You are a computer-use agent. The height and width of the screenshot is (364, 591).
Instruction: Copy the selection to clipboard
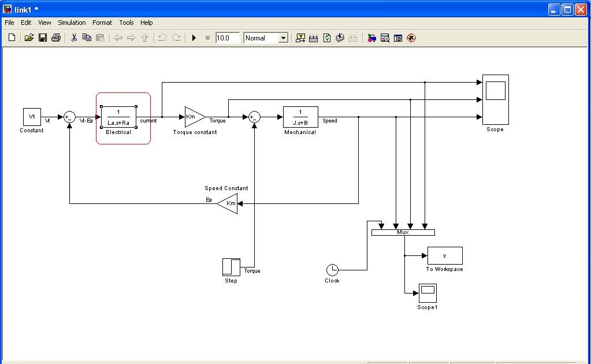(x=87, y=38)
